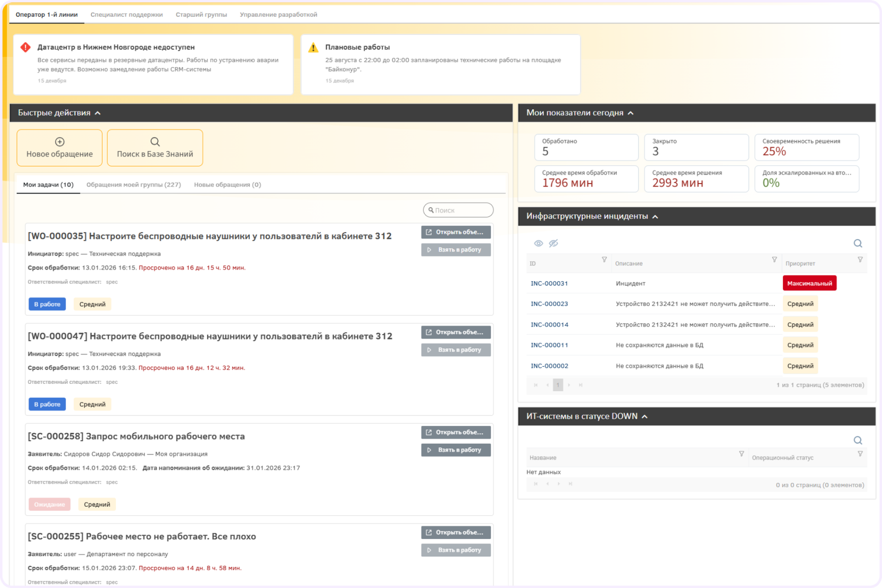Open object for request SC-000255
The width and height of the screenshot is (882, 588).
[x=456, y=532]
